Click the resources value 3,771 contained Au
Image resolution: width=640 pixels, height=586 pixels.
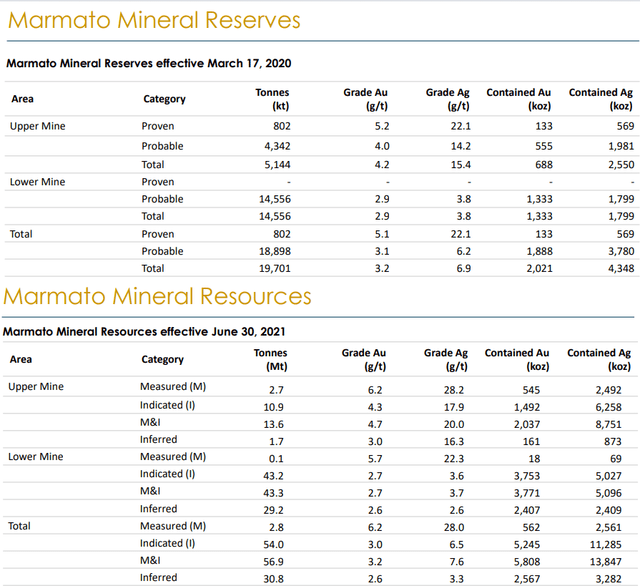tap(527, 493)
